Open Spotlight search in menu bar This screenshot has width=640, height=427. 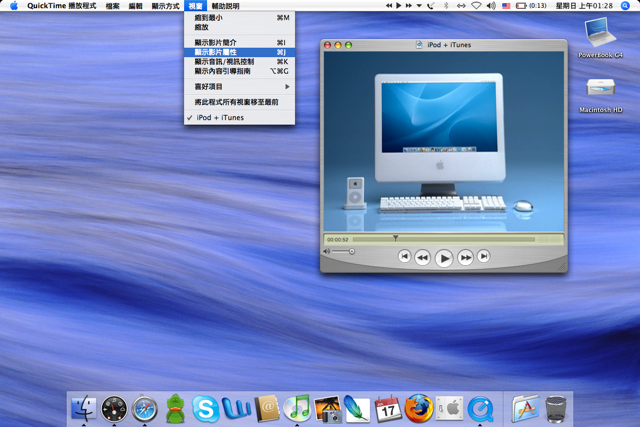click(x=625, y=6)
